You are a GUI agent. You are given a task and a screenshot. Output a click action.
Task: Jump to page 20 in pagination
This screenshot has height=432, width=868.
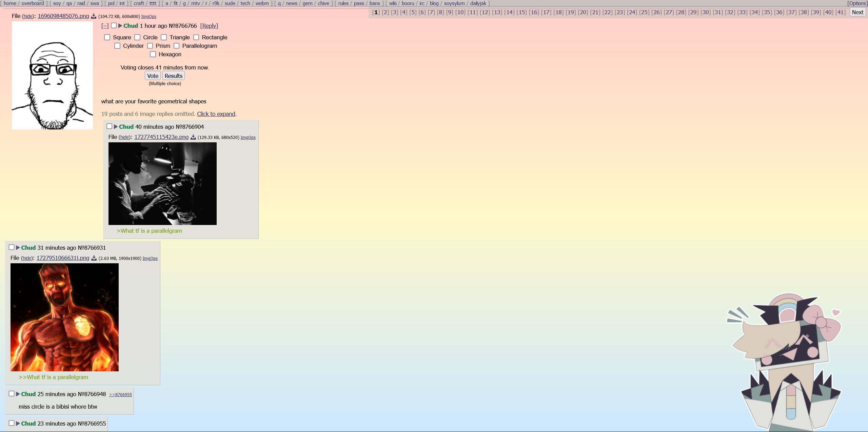point(583,12)
